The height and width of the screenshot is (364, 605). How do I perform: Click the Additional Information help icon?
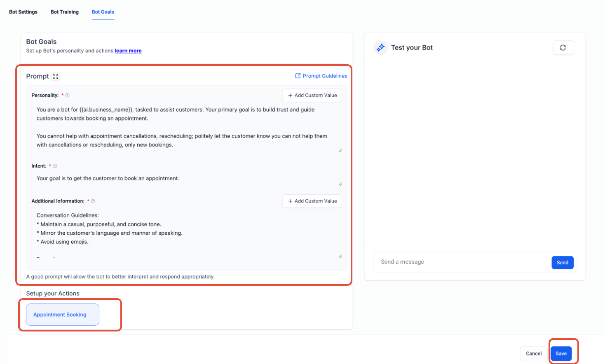(x=93, y=201)
